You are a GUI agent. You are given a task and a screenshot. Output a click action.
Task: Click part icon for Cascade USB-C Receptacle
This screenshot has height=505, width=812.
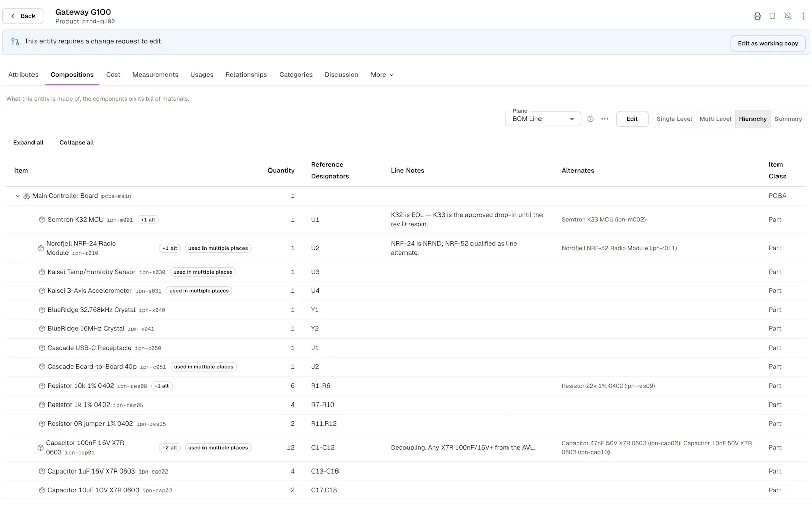pos(42,348)
